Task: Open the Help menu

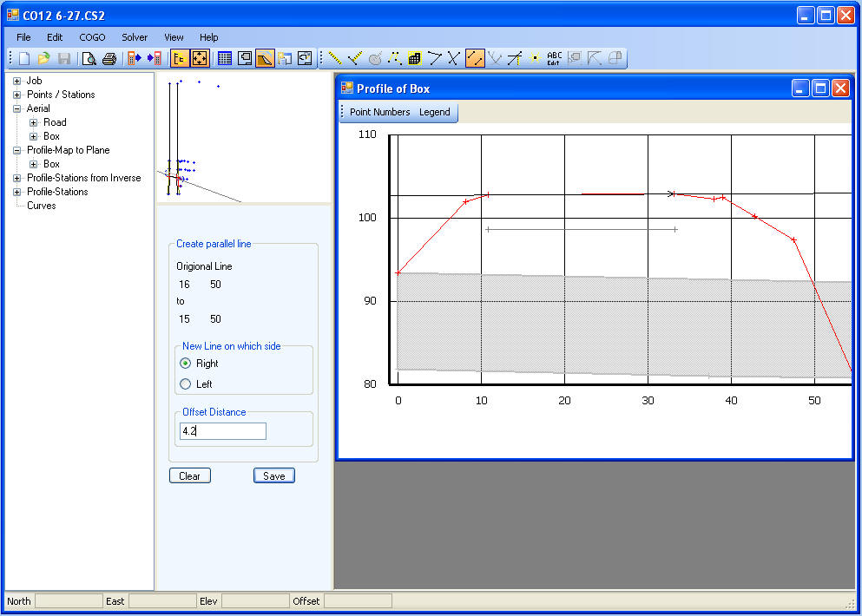Action: [x=209, y=37]
